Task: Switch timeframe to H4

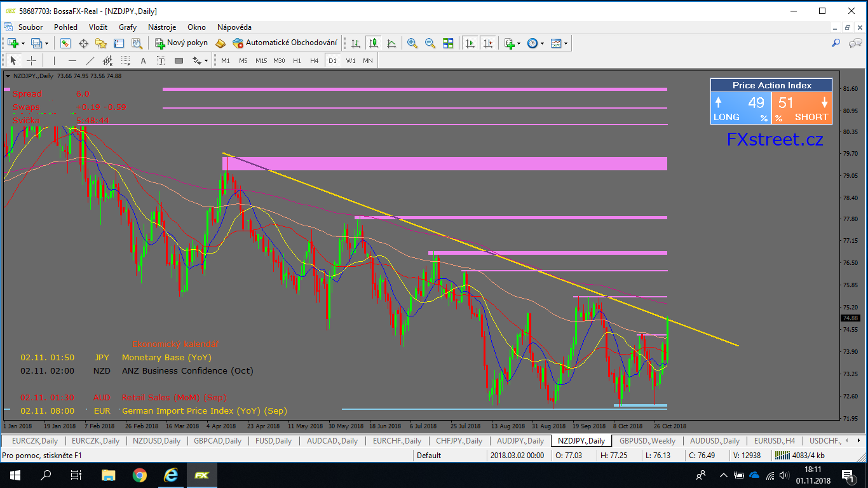Action: coord(315,60)
